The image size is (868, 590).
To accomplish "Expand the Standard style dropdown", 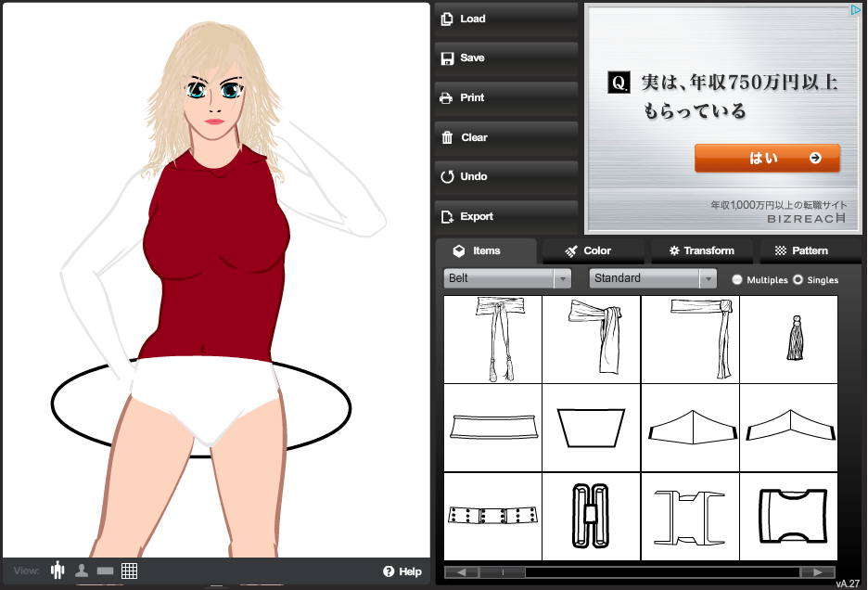I will (x=653, y=278).
